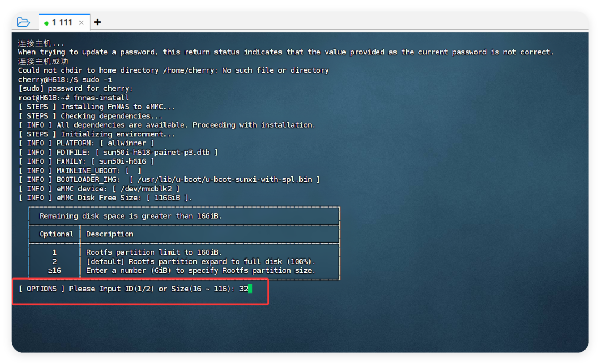Viewport: 600px width, 364px height.
Task: Switch to the "1 111" terminal tab
Action: point(64,22)
